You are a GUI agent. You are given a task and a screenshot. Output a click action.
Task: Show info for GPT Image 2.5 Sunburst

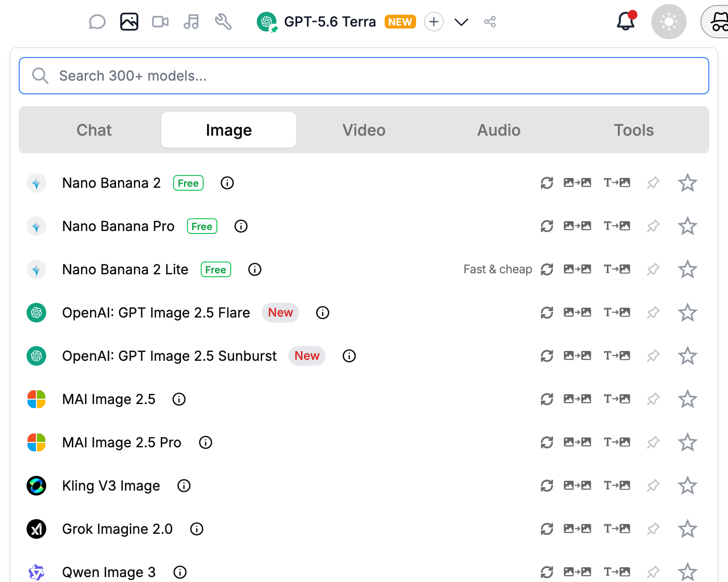pyautogui.click(x=349, y=356)
